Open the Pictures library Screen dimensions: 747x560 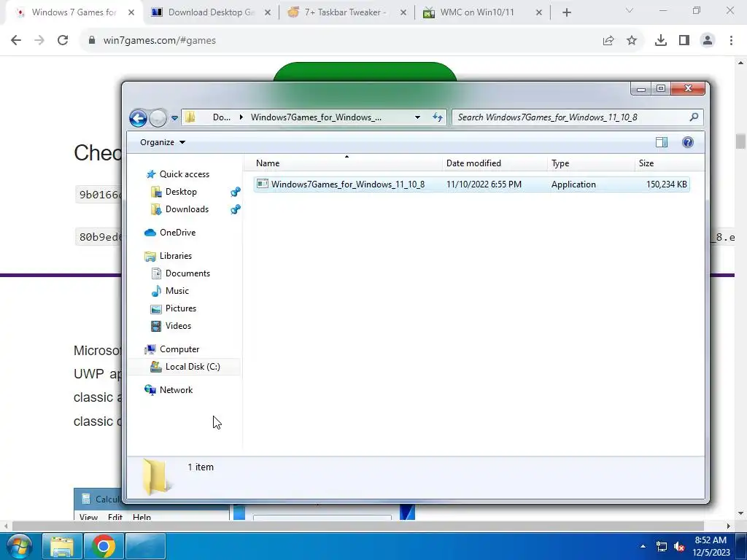[x=181, y=308]
